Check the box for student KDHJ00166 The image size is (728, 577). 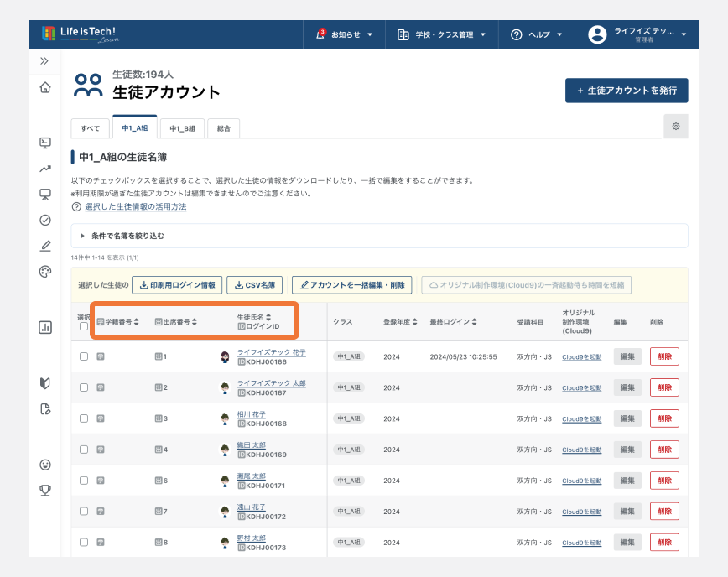83,356
